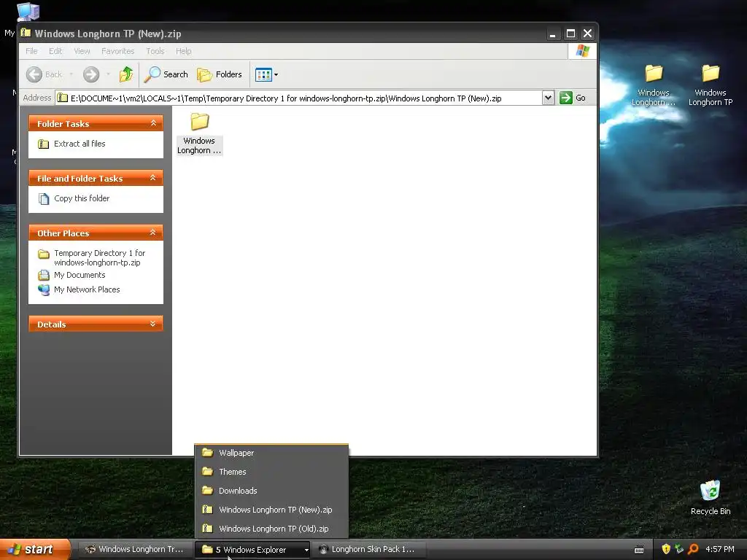
Task: Click the Start button
Action: 34,550
